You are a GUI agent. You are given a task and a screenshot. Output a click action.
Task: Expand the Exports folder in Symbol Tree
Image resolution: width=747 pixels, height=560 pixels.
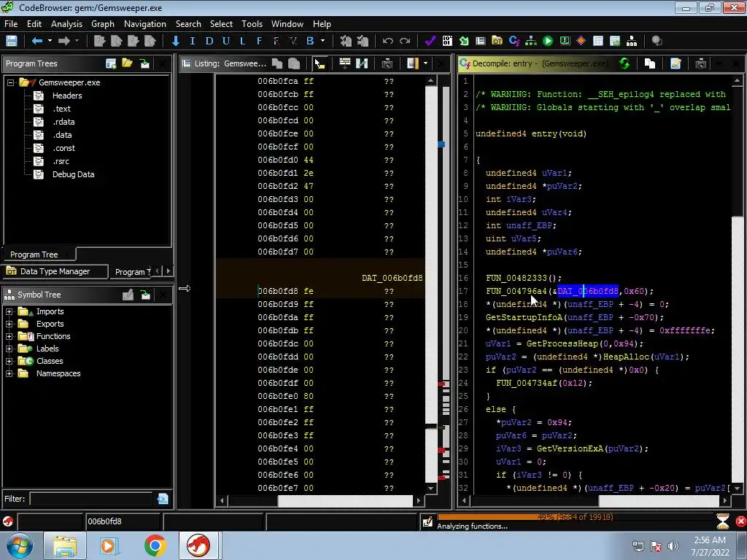pos(9,324)
